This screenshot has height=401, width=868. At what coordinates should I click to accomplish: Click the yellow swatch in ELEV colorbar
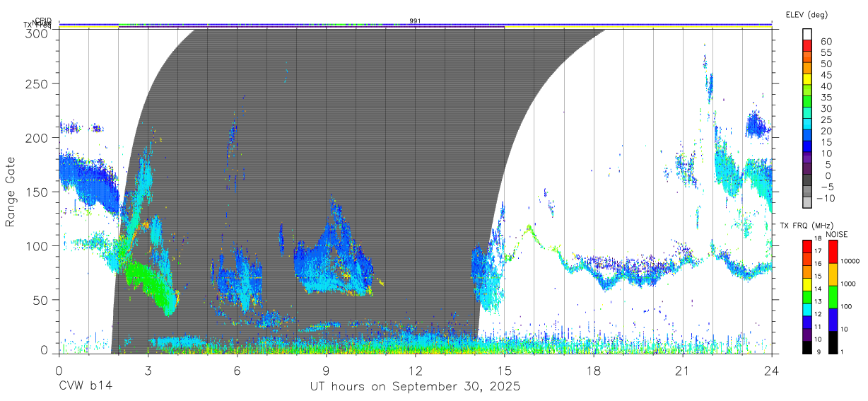808,81
